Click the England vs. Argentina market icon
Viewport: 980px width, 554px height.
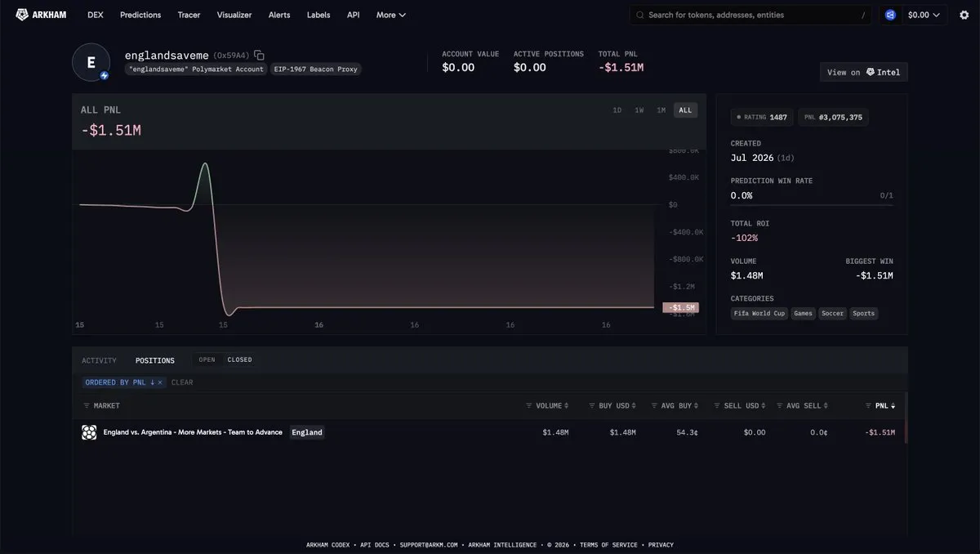89,432
